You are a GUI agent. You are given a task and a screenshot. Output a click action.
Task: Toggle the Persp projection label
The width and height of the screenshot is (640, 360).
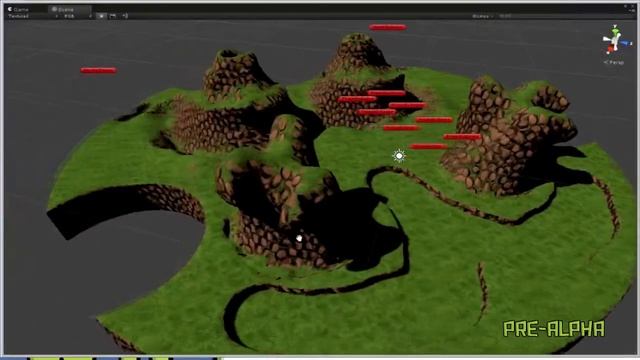click(614, 62)
